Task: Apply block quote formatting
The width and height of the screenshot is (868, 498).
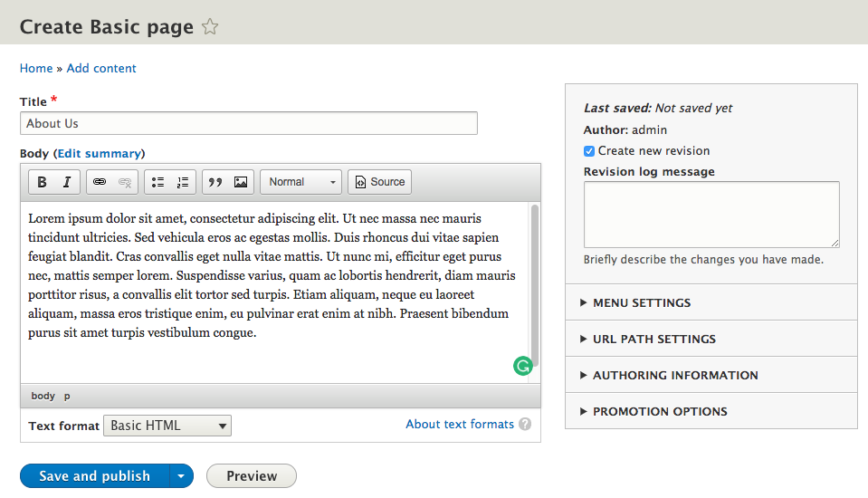Action: (215, 182)
